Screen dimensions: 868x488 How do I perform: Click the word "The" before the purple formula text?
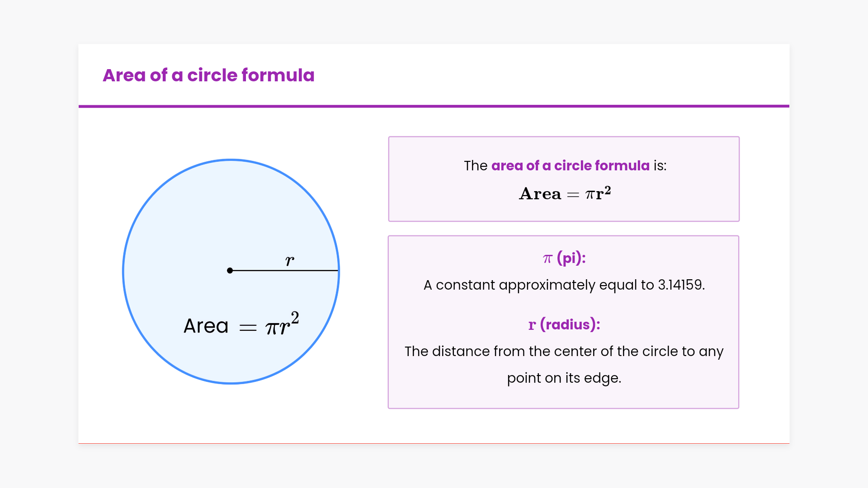tap(475, 166)
